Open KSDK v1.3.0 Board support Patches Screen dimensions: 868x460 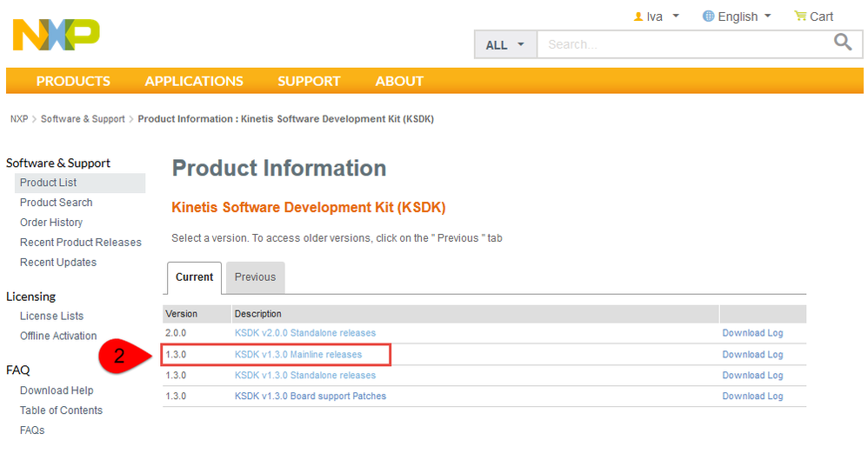coord(310,397)
